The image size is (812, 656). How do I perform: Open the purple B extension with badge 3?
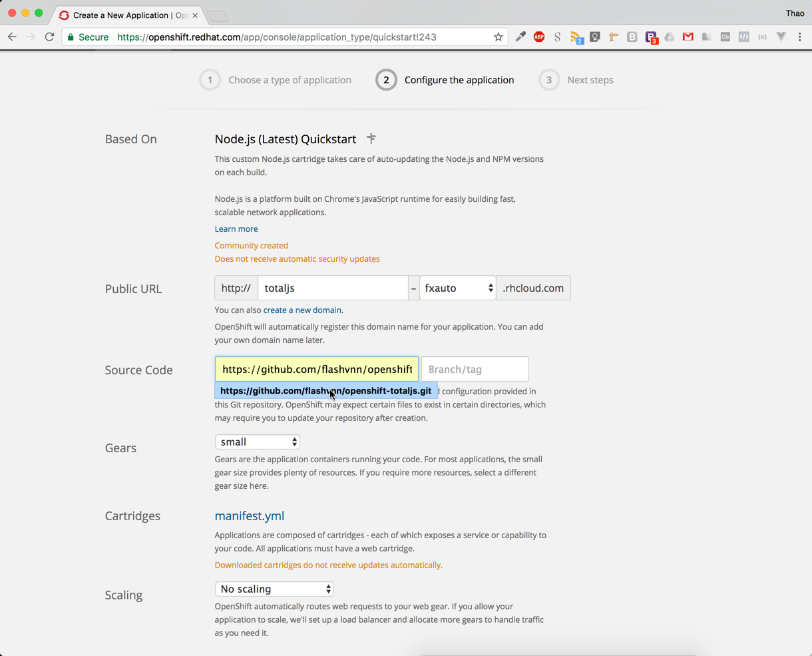[x=652, y=38]
